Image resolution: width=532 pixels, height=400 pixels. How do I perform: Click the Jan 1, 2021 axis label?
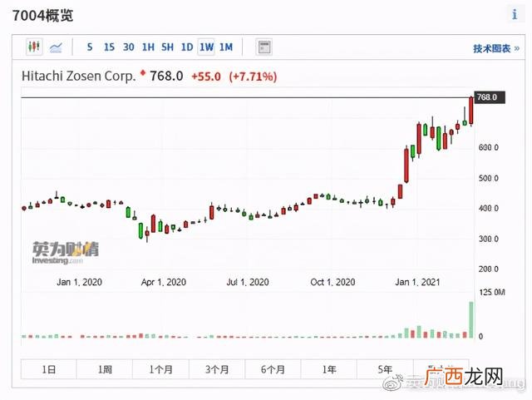click(x=417, y=282)
